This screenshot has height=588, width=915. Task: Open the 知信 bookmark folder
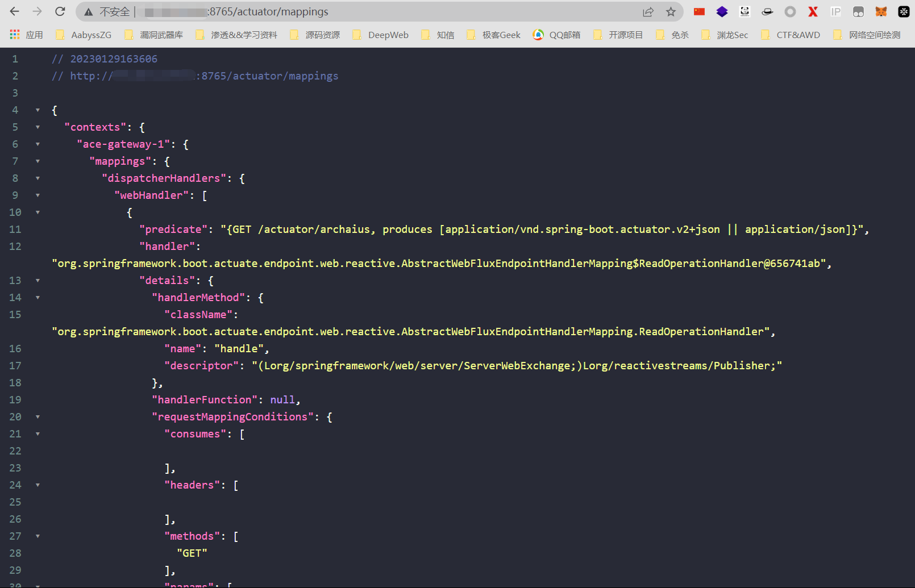[x=438, y=35]
